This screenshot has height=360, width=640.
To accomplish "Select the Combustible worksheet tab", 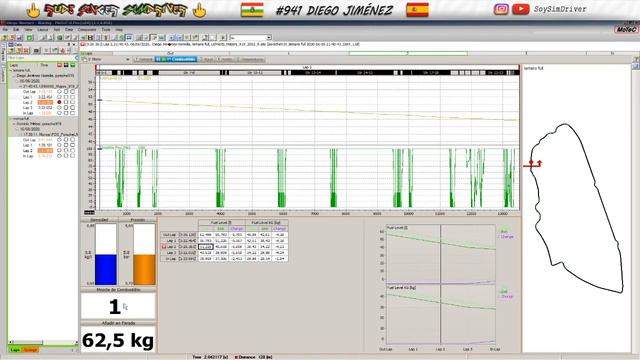I will 176,60.
